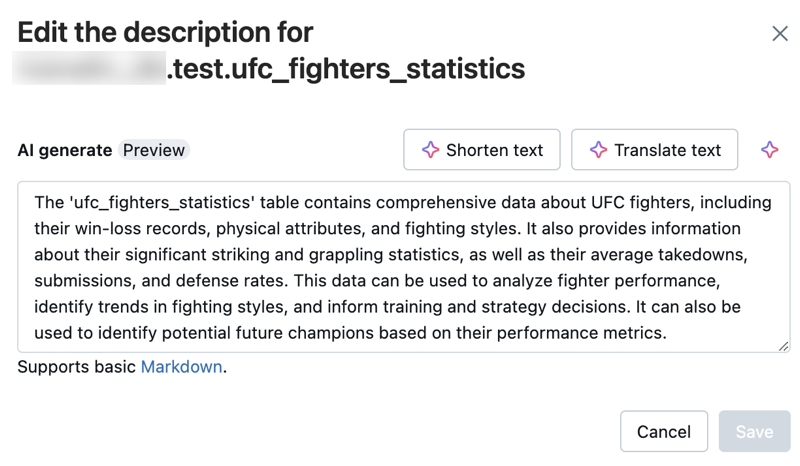Screen dimensions: 800x466
Task: Click sparkle icon on Translate text button
Action: [x=598, y=150]
